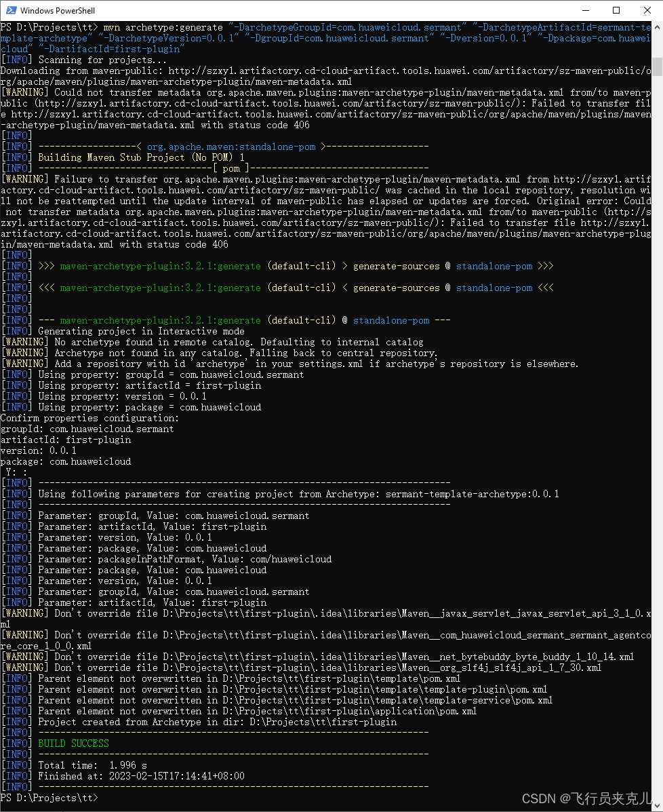663x812 pixels.
Task: Click 'org.apache.maven:standalone-pom' header text
Action: pyautogui.click(x=231, y=147)
